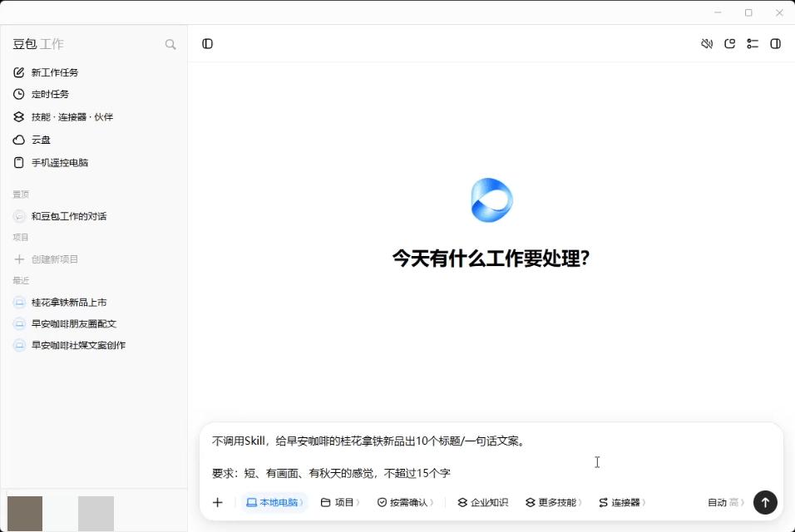Toggle 企业知识
Screen dimensions: 795x532
tap(482, 503)
